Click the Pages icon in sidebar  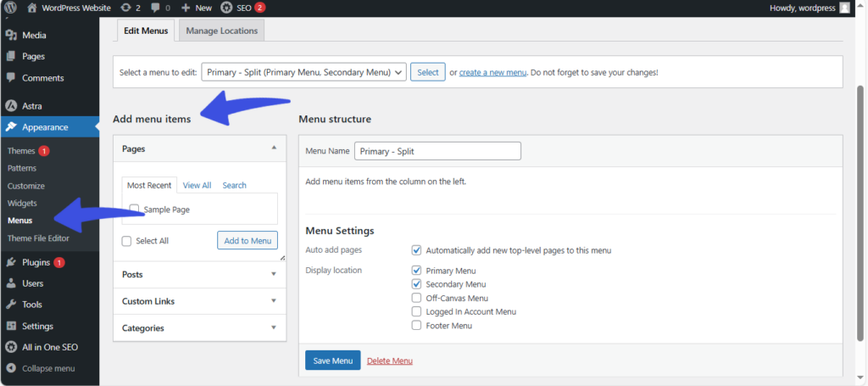click(x=10, y=57)
